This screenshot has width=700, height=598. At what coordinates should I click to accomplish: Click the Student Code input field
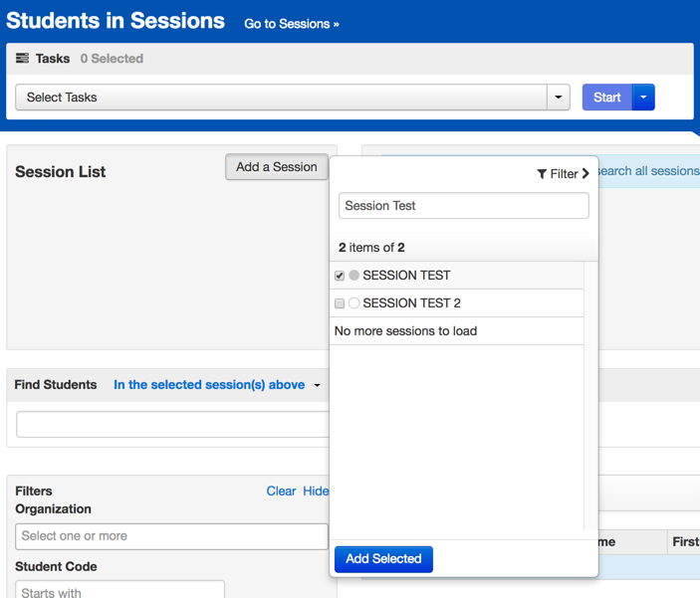pyautogui.click(x=119, y=592)
